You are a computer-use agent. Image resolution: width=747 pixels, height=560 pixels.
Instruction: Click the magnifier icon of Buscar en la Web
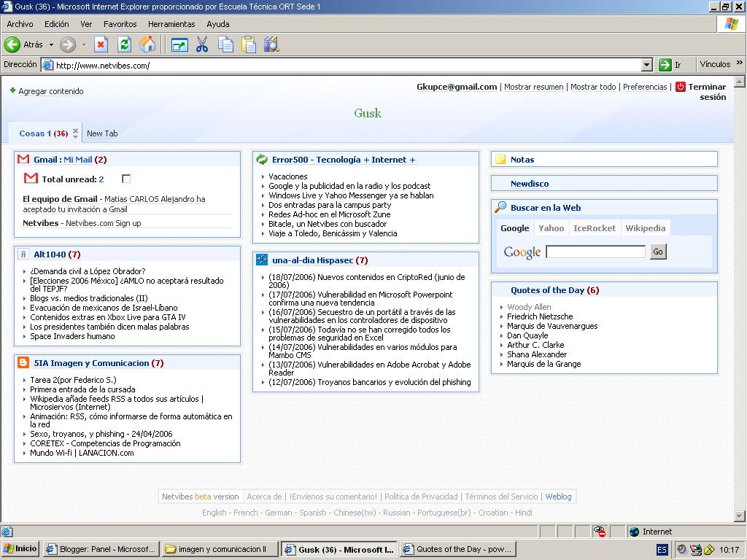pyautogui.click(x=500, y=206)
